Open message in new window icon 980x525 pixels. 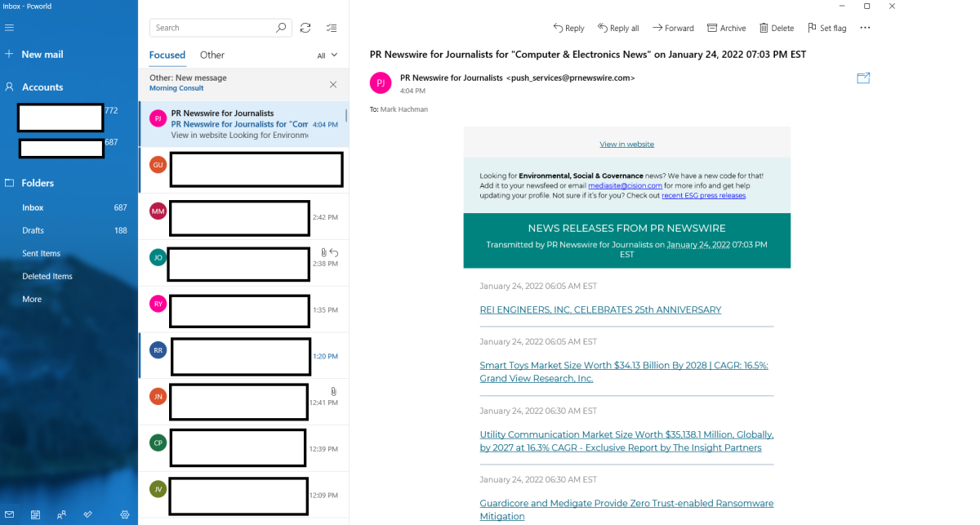[x=863, y=78]
